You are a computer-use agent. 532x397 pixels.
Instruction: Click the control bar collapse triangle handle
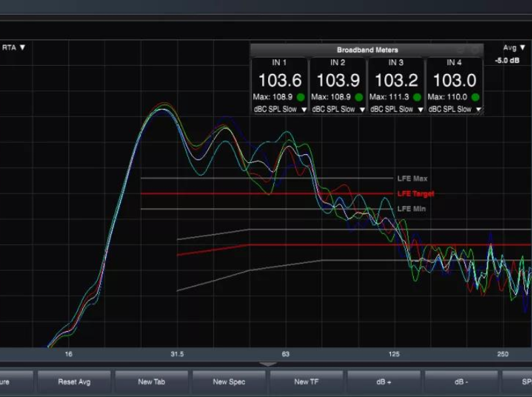point(267,364)
